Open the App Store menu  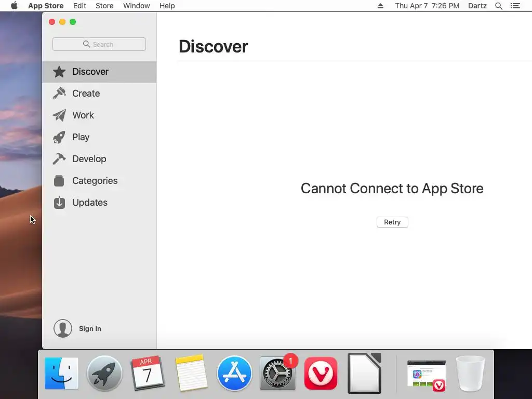click(x=46, y=6)
